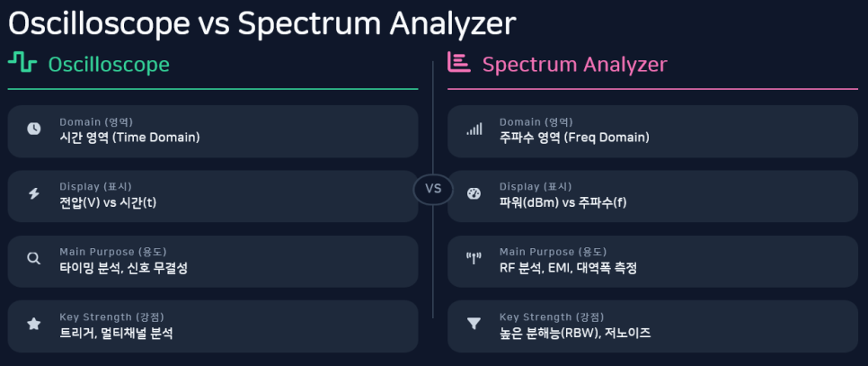Click the gauge icon beside dBm display
868x366 pixels.
(474, 194)
